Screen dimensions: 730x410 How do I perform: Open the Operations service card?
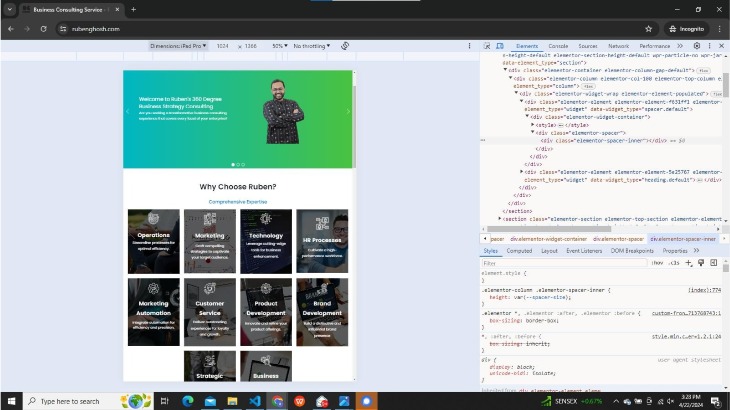pos(154,241)
